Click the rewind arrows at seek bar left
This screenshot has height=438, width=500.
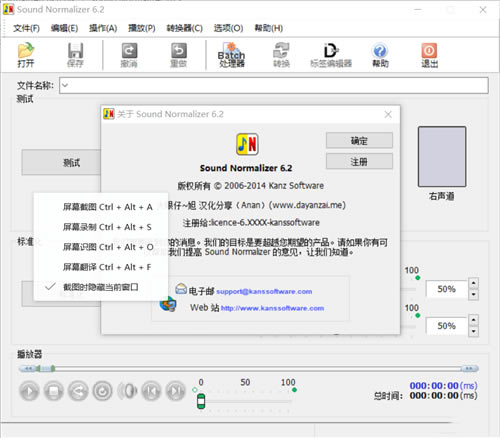coord(28,369)
